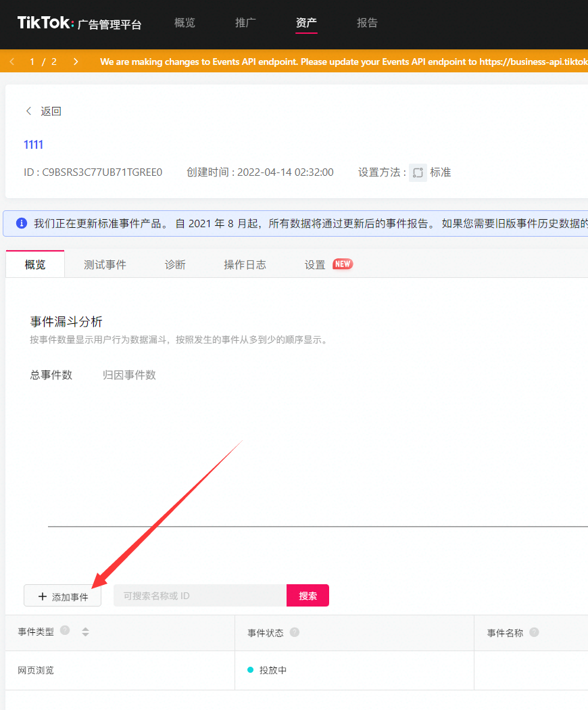Click help icon next to 事件类型
The width and height of the screenshot is (588, 710).
point(65,630)
